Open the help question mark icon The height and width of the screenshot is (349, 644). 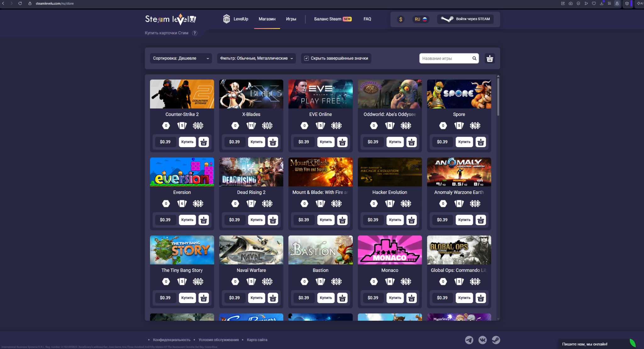click(195, 33)
